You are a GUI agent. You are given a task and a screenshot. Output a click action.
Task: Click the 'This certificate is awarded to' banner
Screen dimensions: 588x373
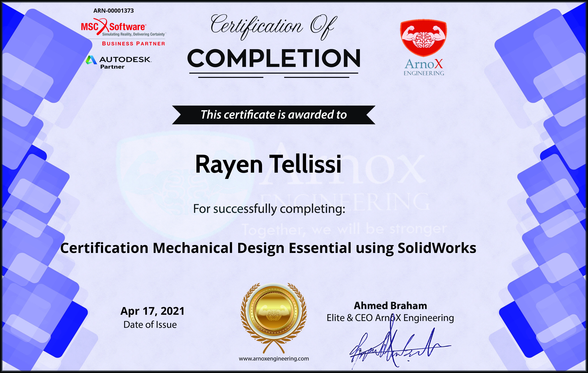tap(274, 115)
